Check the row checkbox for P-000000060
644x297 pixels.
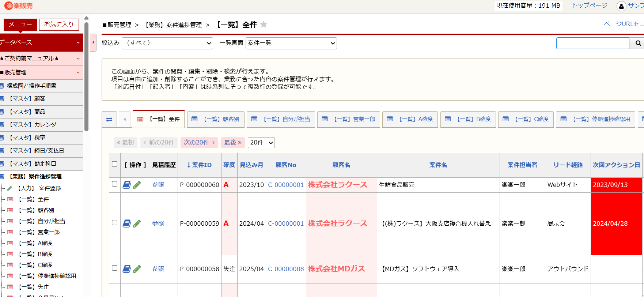[115, 184]
